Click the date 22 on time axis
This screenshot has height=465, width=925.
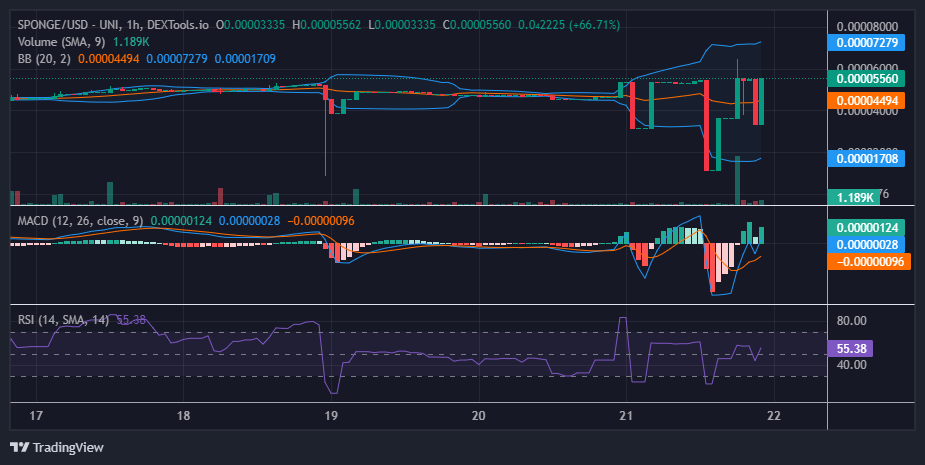coord(773,415)
